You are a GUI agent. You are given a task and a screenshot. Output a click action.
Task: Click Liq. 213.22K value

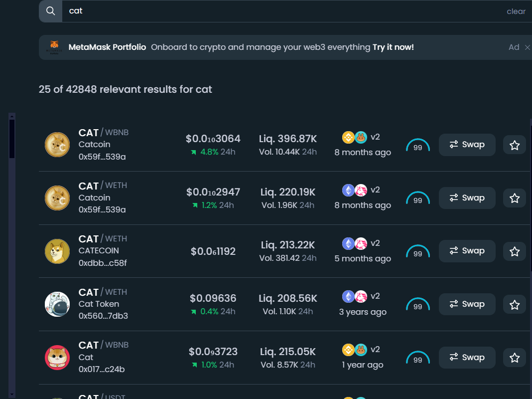(x=288, y=245)
